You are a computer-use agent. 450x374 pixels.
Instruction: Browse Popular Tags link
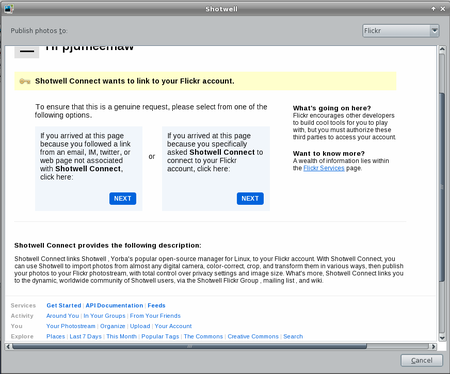coord(160,336)
